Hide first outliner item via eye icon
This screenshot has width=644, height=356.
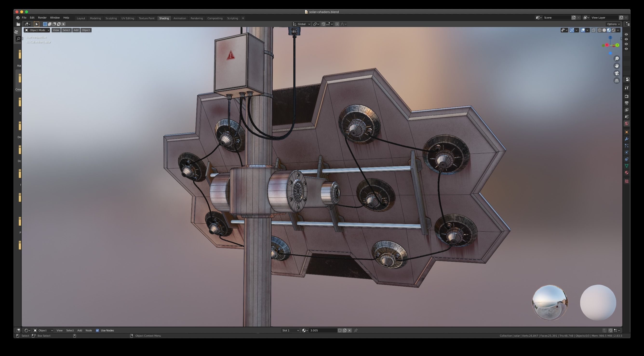626,34
